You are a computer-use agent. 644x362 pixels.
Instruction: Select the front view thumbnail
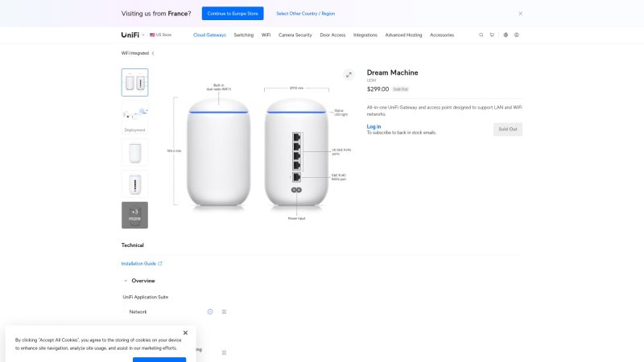click(x=134, y=152)
